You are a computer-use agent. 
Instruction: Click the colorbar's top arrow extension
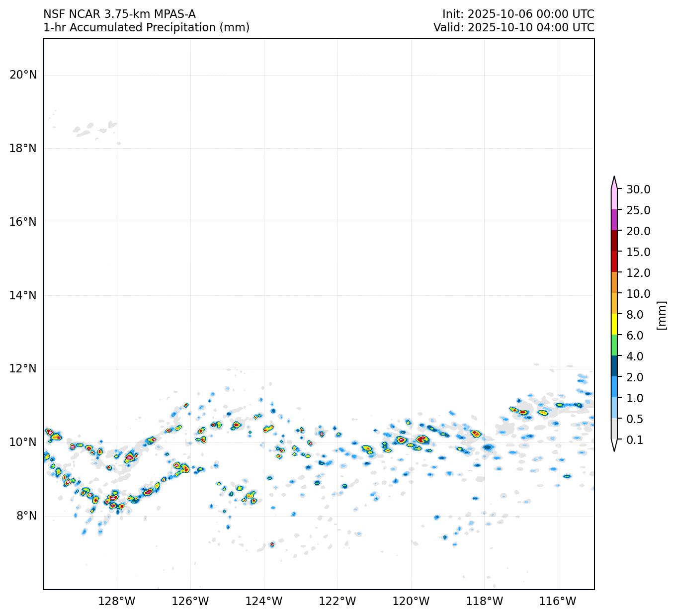click(614, 182)
